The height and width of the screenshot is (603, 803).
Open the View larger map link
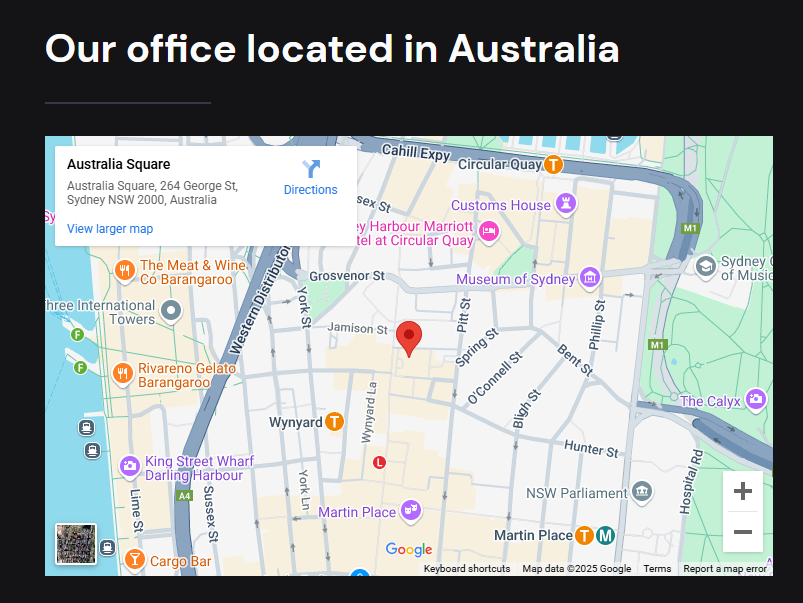tap(110, 228)
